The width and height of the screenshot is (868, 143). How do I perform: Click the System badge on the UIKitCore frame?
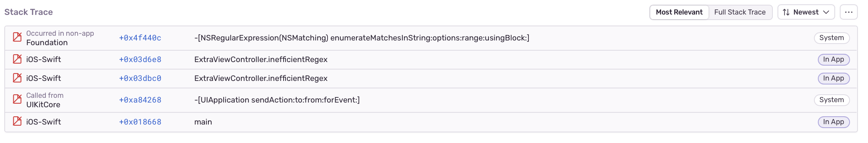click(832, 100)
